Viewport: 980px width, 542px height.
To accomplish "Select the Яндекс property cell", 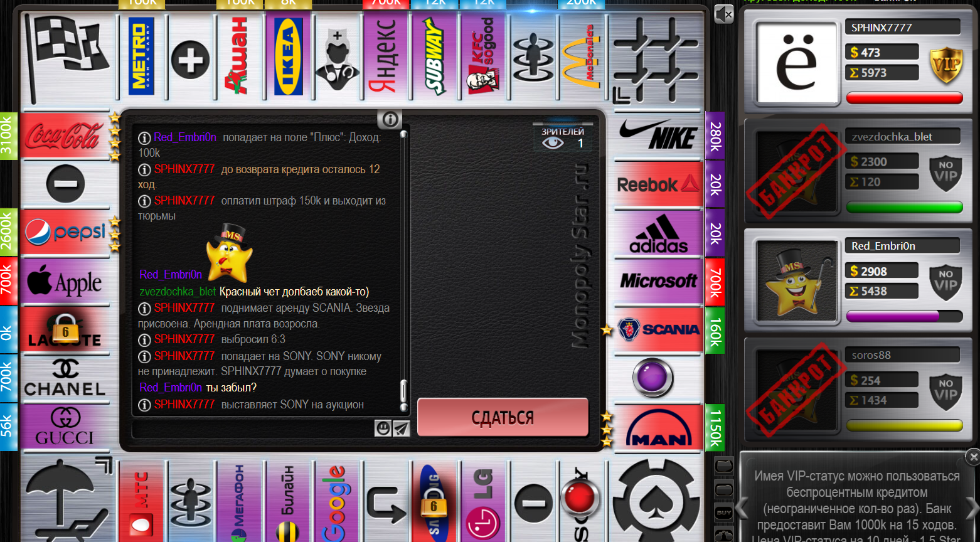I will click(386, 56).
